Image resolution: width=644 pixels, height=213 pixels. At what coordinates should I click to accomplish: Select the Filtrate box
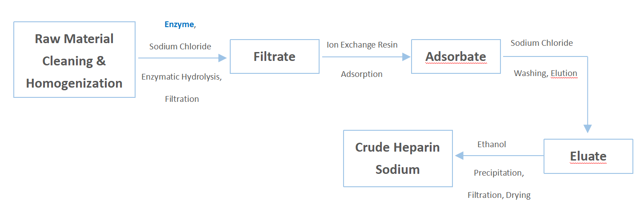(274, 56)
